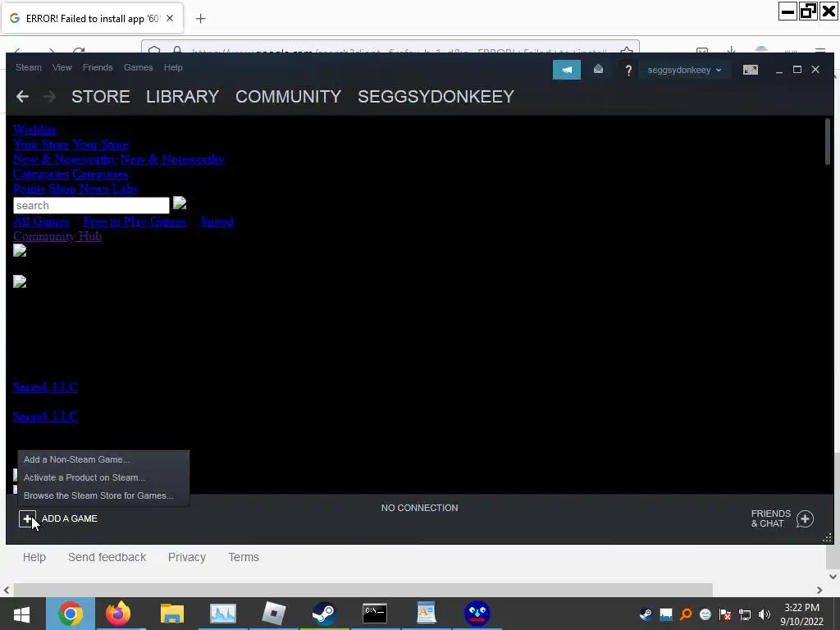Select Browse the Steam Store for Games...
Screen dimensions: 840x630
pos(103,495)
